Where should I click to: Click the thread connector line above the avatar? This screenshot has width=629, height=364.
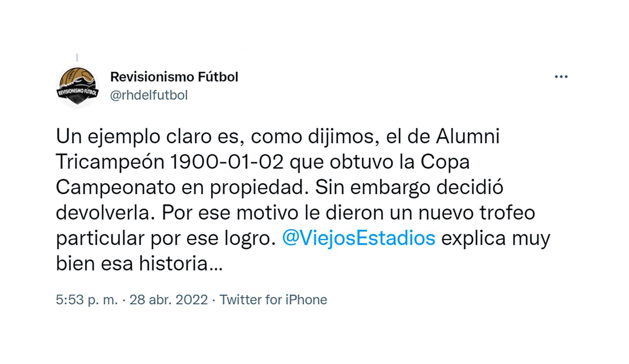pos(77,58)
